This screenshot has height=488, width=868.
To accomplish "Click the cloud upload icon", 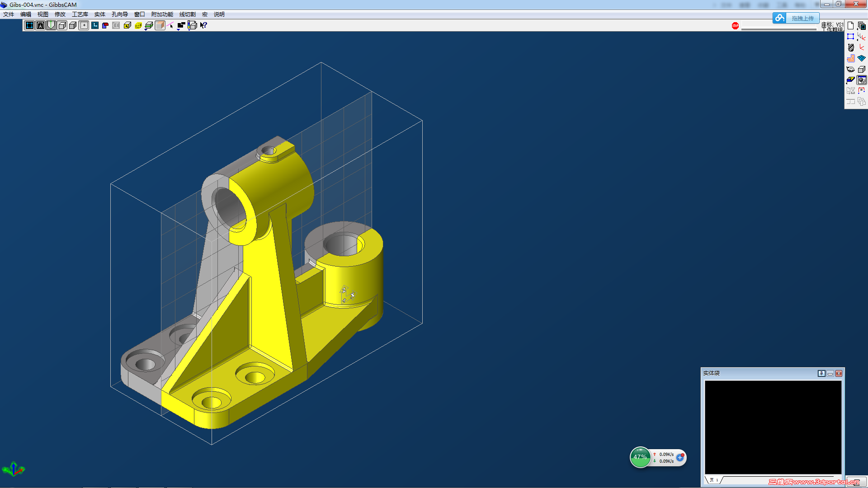I will 779,18.
